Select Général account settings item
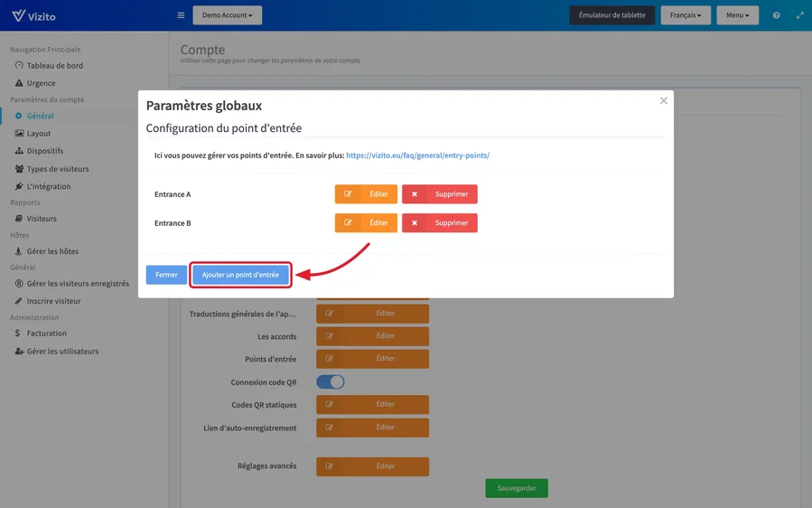The image size is (812, 508). pyautogui.click(x=41, y=116)
